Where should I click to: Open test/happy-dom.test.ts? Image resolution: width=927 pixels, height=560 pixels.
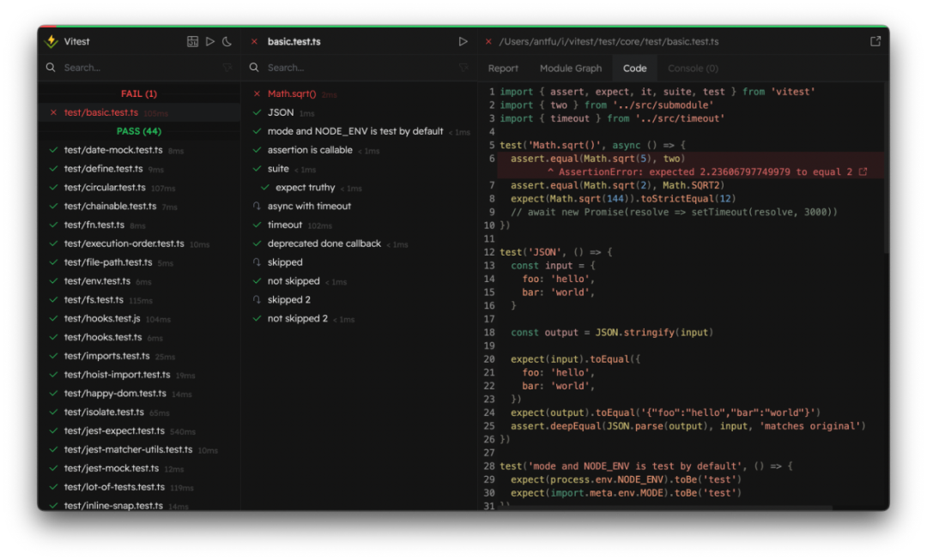pos(139,394)
